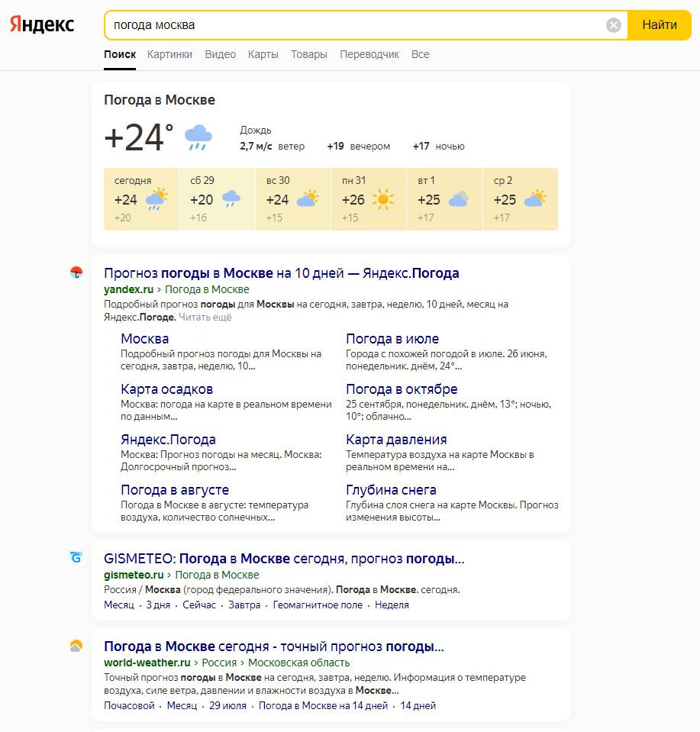The image size is (700, 732).
Task: Click sun icon in пн 31 card
Action: 383,199
